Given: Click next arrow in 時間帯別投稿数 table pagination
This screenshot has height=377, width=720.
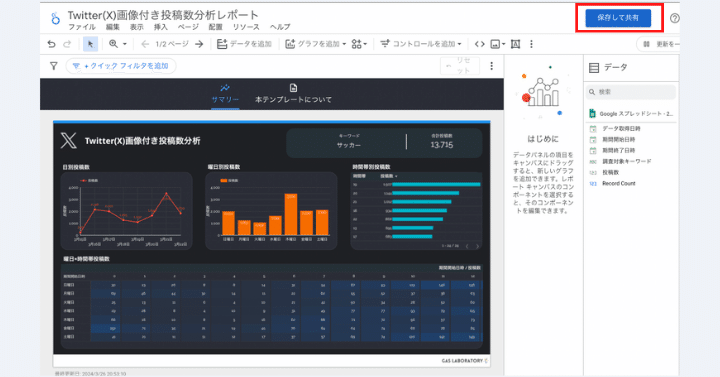Looking at the screenshot, I should [478, 246].
